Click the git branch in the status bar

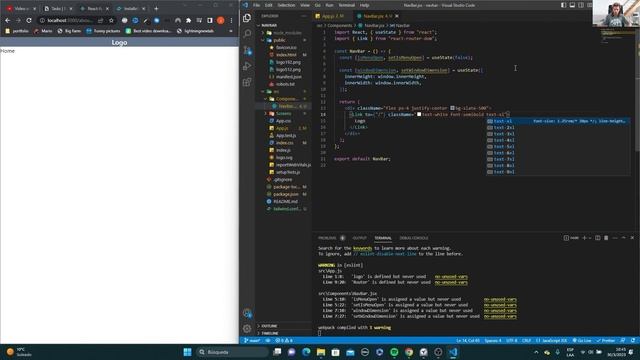click(252, 340)
